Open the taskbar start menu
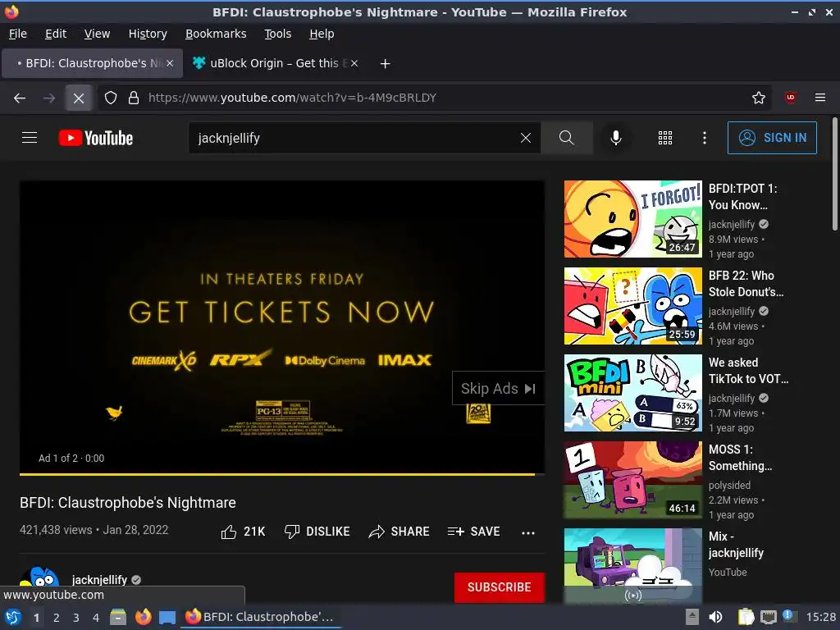 (x=13, y=617)
